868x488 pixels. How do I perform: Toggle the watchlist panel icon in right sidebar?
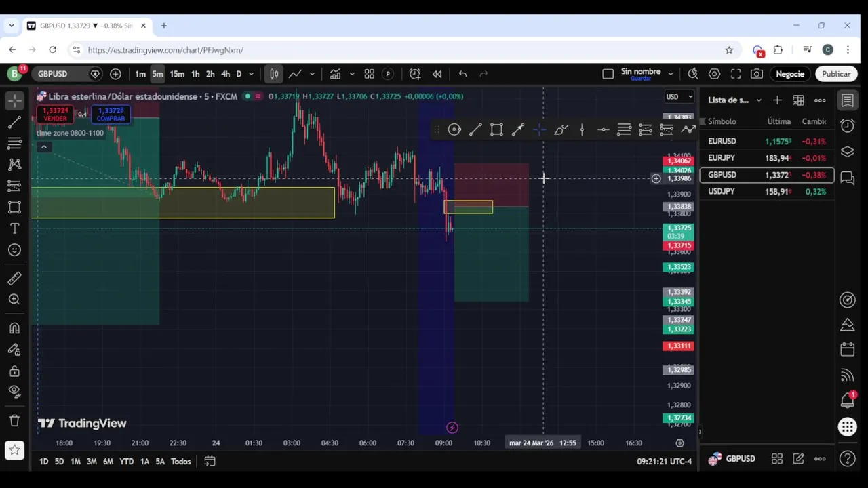pyautogui.click(x=848, y=101)
